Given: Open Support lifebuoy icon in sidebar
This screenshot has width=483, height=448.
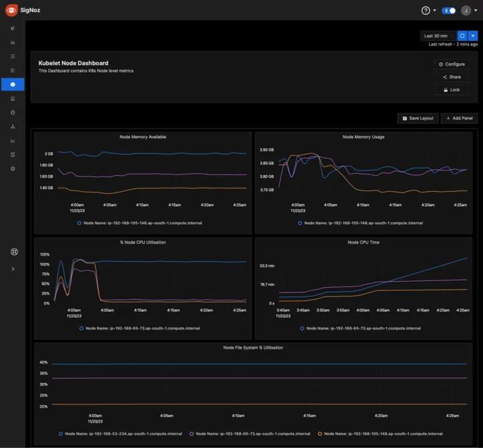Looking at the screenshot, I should click(x=14, y=252).
